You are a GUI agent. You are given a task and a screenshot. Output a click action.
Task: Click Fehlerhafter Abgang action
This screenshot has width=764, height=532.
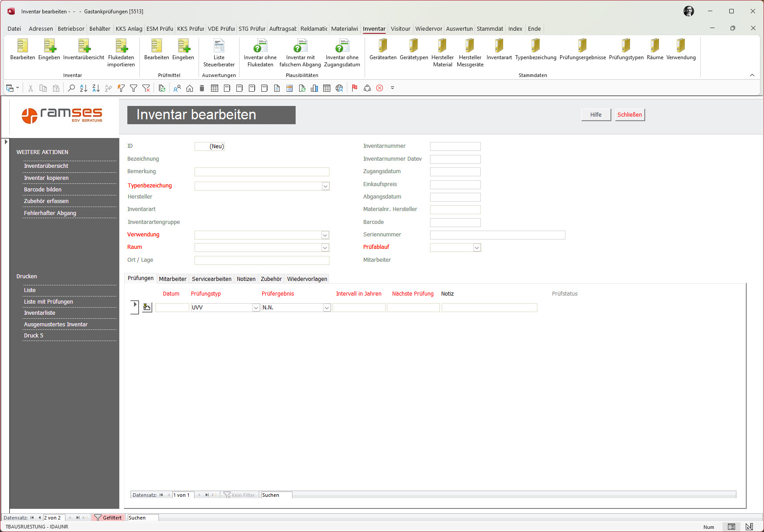(x=50, y=213)
